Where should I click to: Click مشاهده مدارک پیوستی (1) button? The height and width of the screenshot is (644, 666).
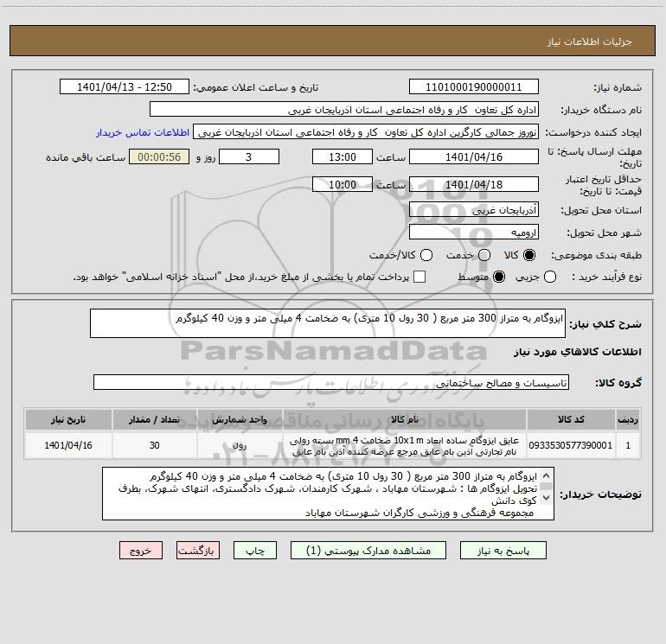[368, 551]
